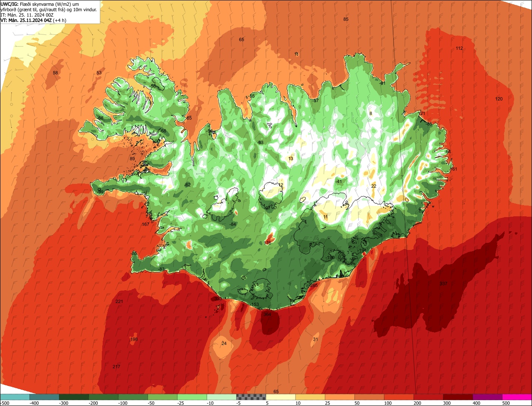Screen dimensions: 532x406
Task: Click the -100 to -50 legend swatch
Action: tap(133, 397)
